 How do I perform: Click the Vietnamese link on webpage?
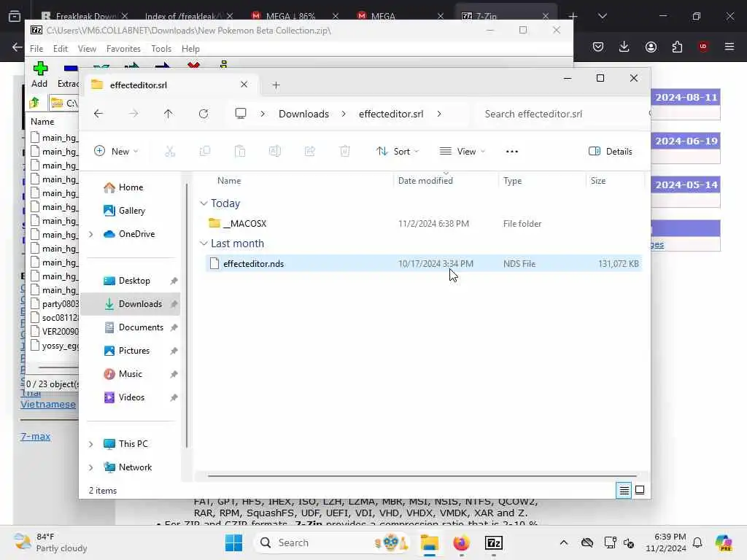[48, 404]
